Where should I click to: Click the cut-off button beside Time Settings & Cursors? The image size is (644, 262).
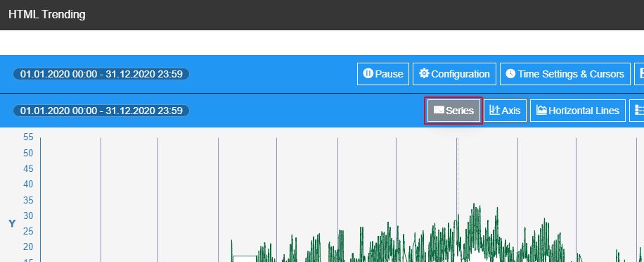tap(639, 74)
